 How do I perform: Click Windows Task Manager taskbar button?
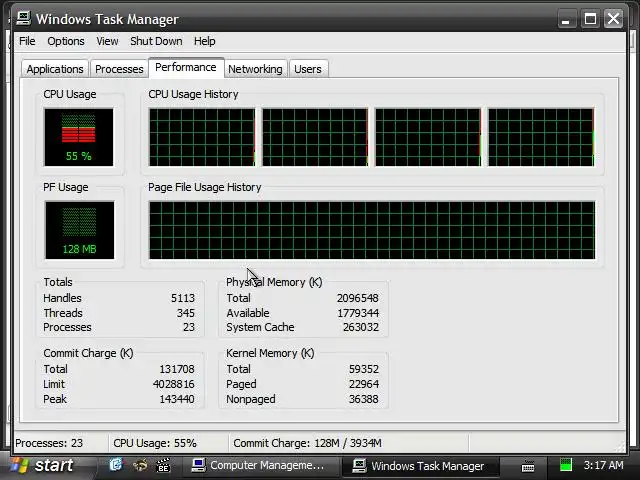[420, 466]
